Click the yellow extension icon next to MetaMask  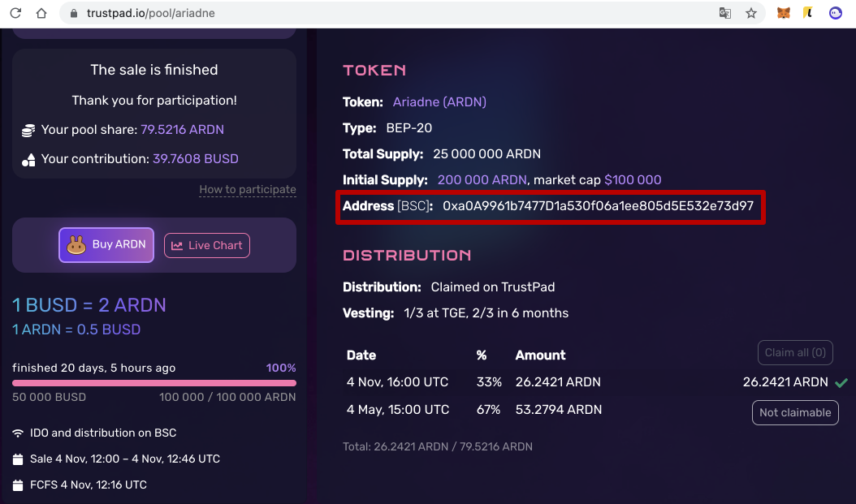(x=808, y=14)
